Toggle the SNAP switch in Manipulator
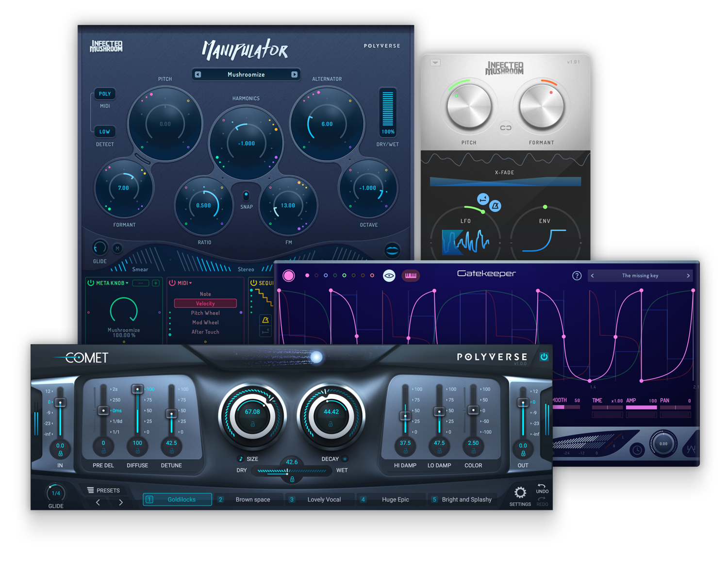This screenshot has height=572, width=728. (246, 196)
